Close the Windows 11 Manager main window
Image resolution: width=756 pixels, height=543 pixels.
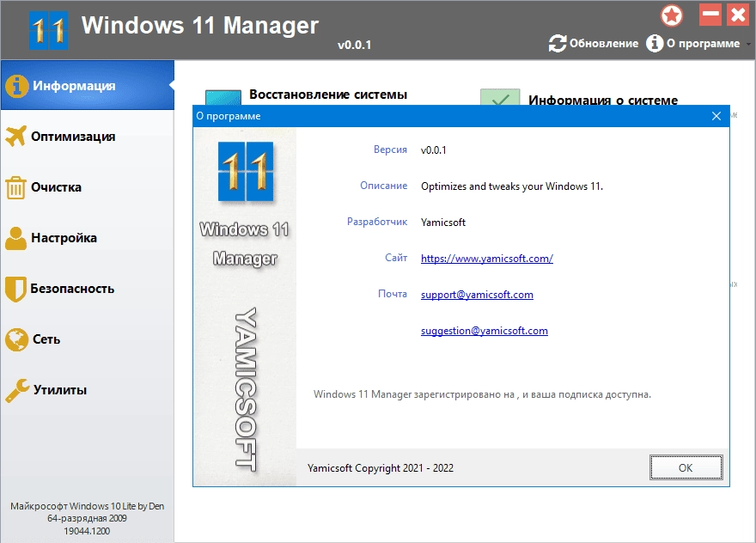(x=738, y=15)
